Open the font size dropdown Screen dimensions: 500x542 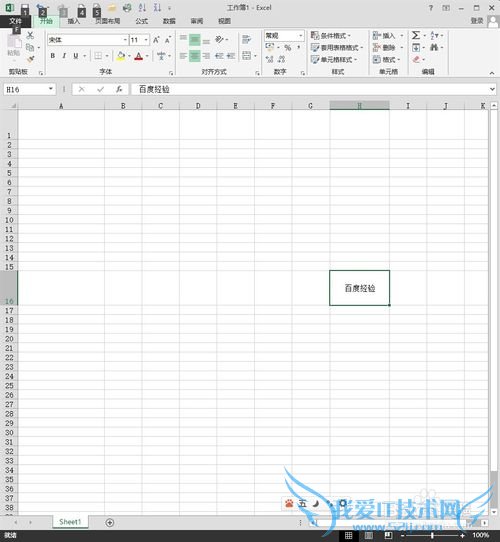point(146,40)
